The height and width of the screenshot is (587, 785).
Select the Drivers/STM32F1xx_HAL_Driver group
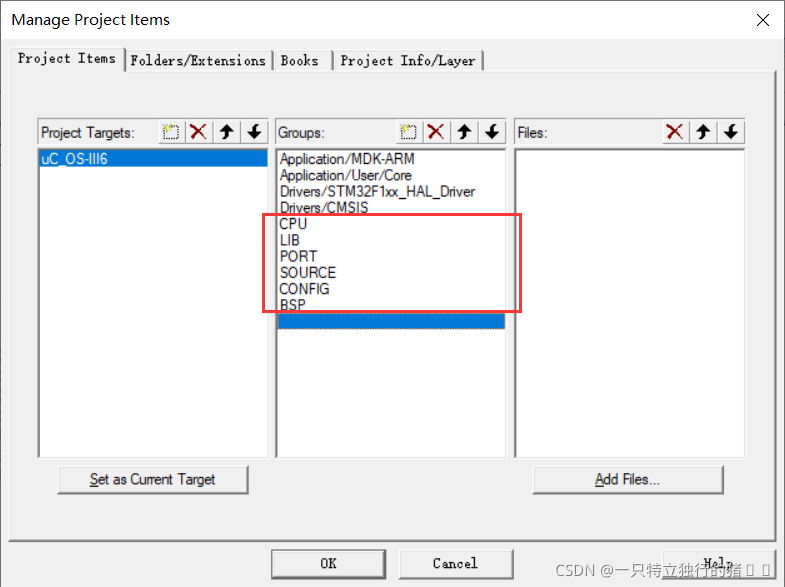(x=391, y=191)
